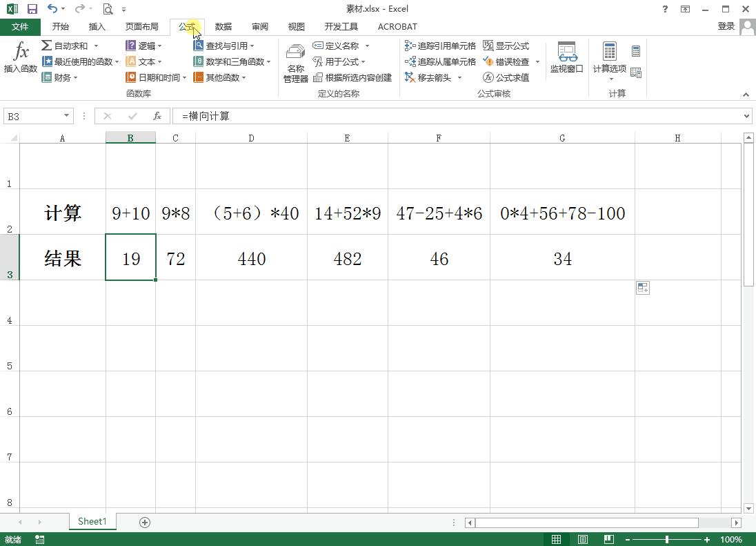Viewport: 756px width, 546px height.
Task: Click Trace Precedents (追踪引用单元格)
Action: pos(440,46)
